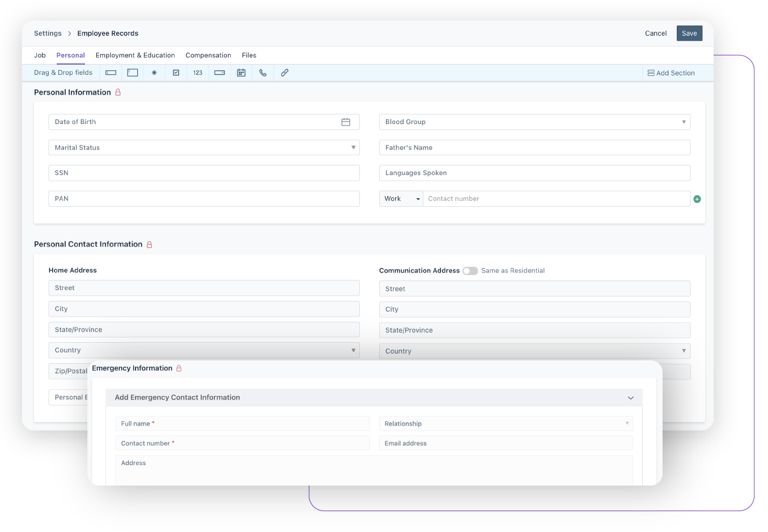Switch to the Compensation tab
The width and height of the screenshot is (768, 532).
[x=208, y=55]
